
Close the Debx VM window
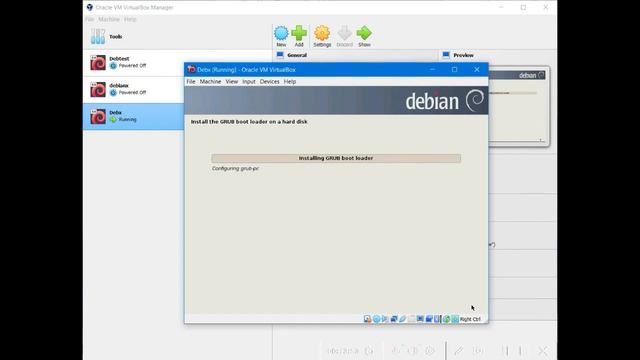point(477,69)
